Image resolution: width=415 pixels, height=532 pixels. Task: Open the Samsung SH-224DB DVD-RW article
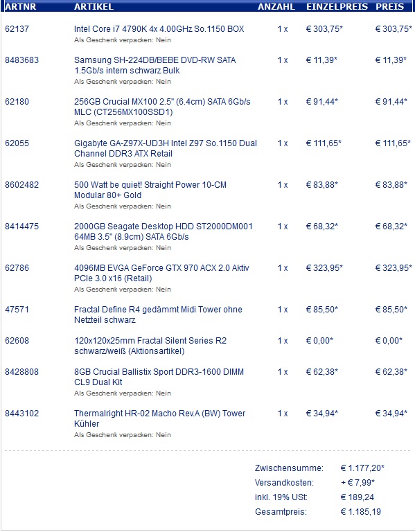tap(154, 65)
